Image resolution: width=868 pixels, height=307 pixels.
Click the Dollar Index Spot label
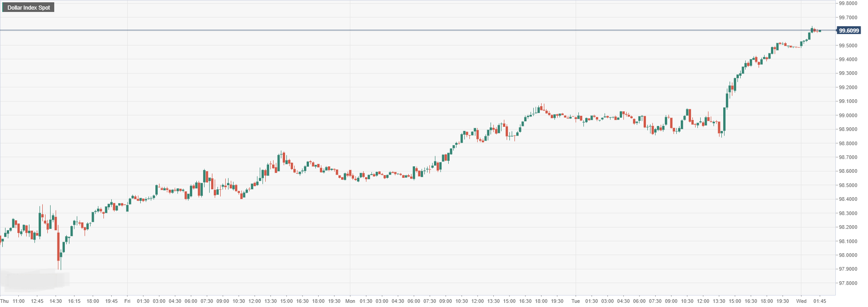click(29, 7)
